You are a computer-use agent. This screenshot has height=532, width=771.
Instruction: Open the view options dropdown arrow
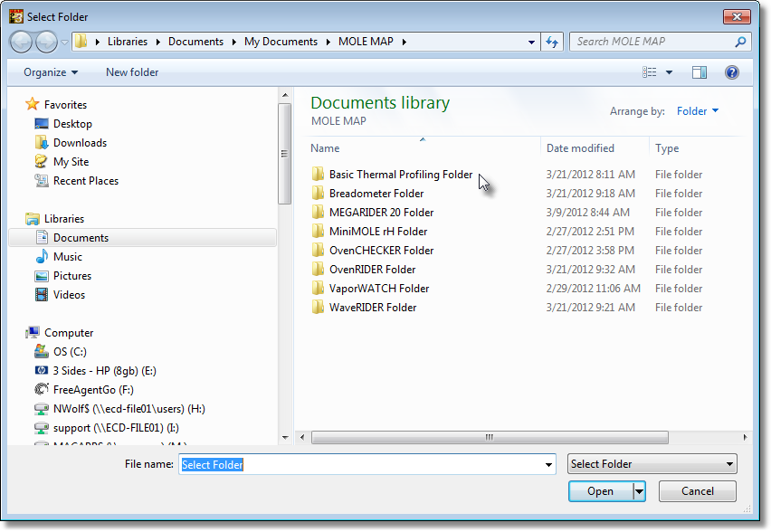click(x=669, y=72)
